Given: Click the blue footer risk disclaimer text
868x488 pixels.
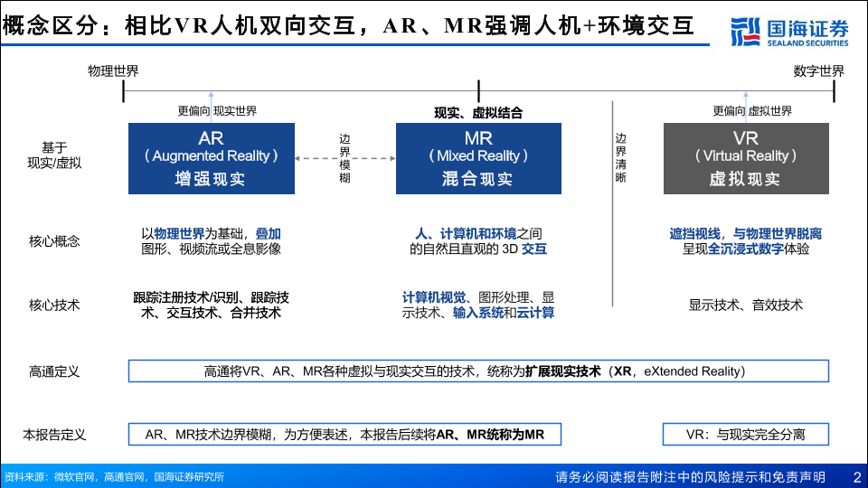Looking at the screenshot, I should (690, 476).
